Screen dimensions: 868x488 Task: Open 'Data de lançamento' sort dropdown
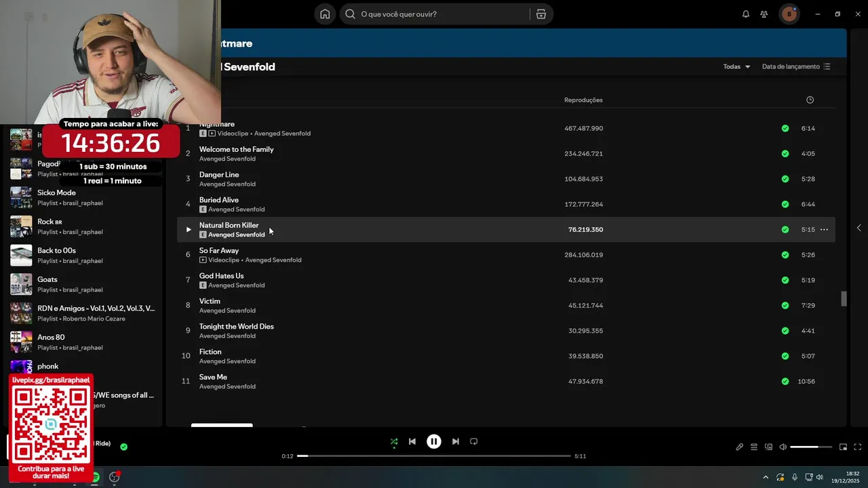click(796, 66)
